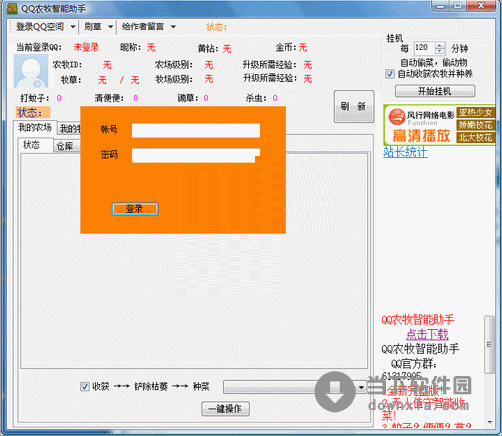Click the 金币 label
502x436 pixels.
coord(286,47)
